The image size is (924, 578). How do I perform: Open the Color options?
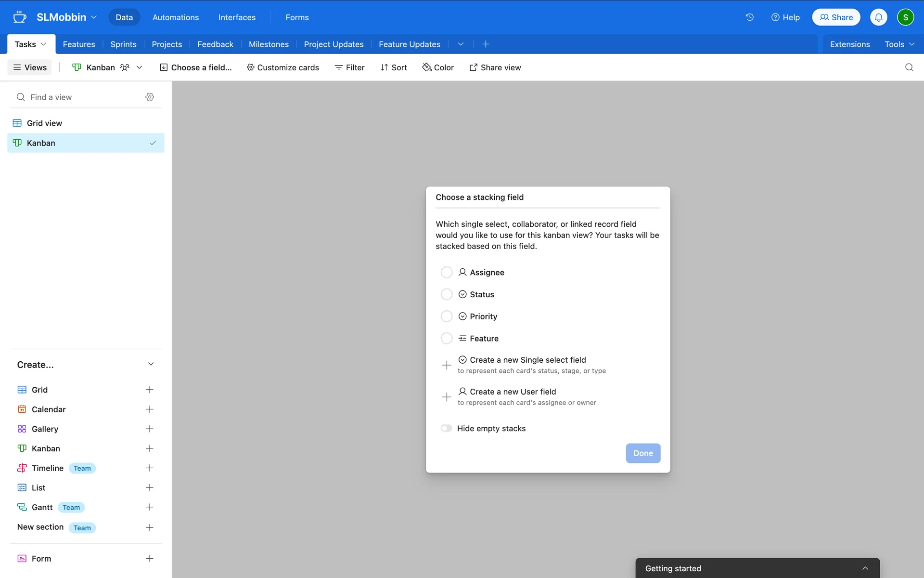click(x=437, y=67)
